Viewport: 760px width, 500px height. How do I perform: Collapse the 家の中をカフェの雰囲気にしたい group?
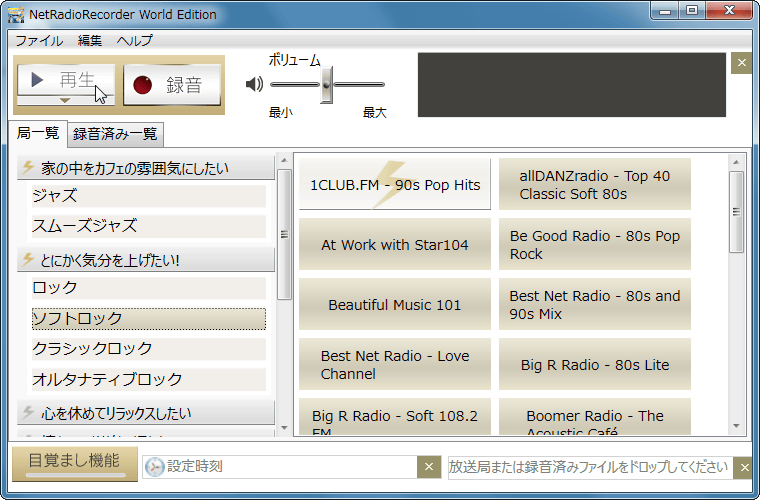tap(146, 168)
